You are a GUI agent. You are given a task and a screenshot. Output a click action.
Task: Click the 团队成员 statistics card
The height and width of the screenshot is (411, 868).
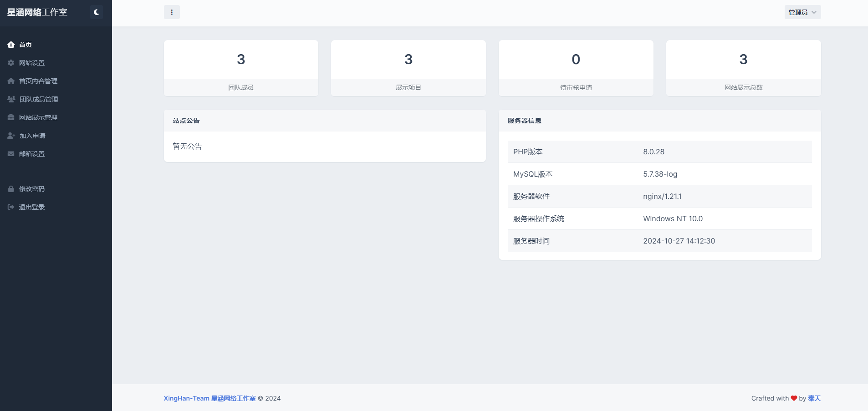pyautogui.click(x=241, y=68)
